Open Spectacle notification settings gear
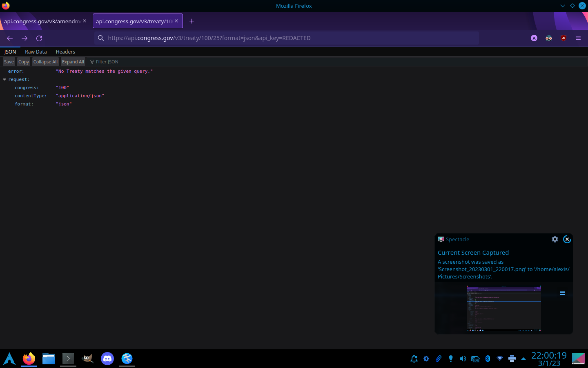The width and height of the screenshot is (588, 368). (x=555, y=239)
